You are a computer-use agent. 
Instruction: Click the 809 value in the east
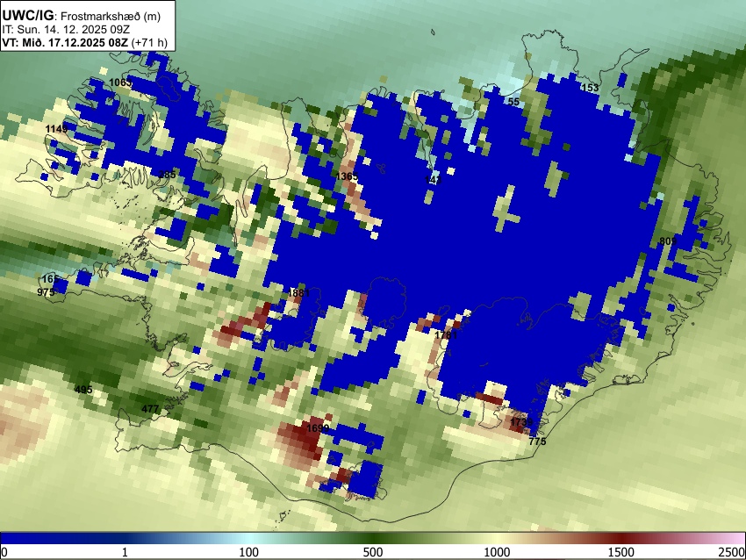click(668, 241)
